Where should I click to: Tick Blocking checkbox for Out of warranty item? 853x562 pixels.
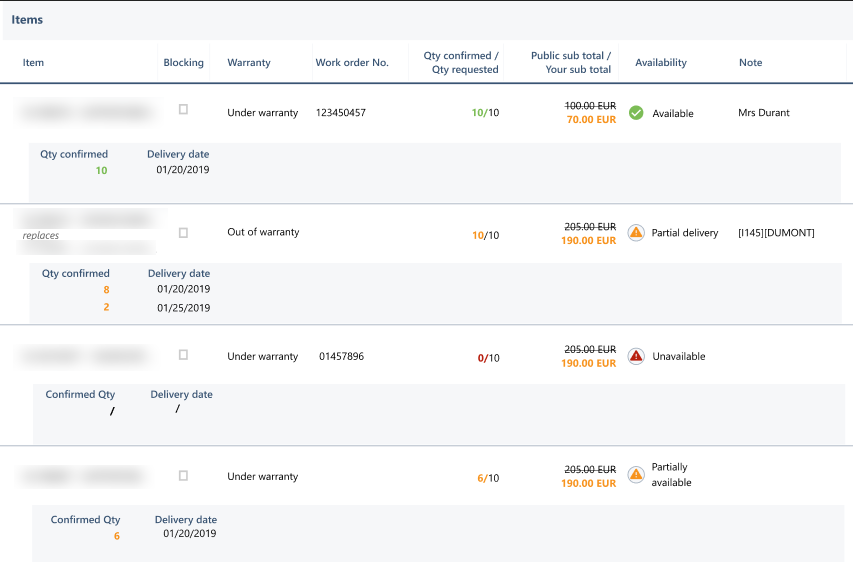(x=183, y=232)
